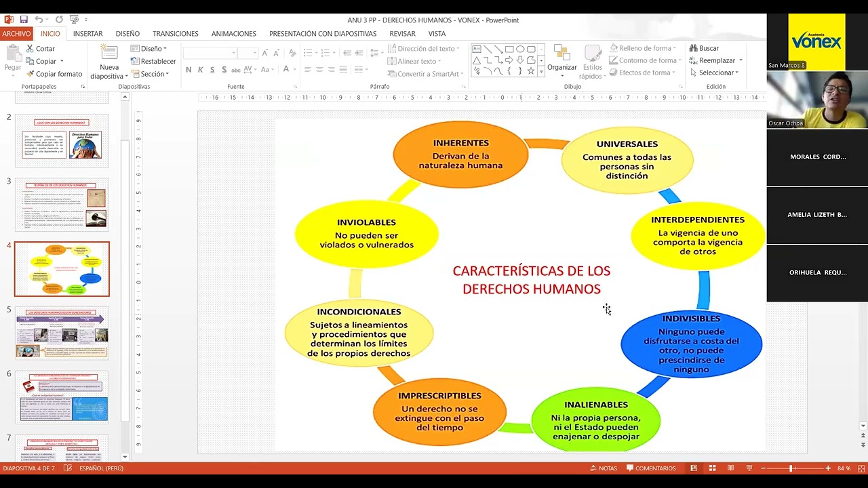Viewport: 868px width, 488px height.
Task: Click the Undo arrow in quick access toolbar
Action: [x=39, y=20]
